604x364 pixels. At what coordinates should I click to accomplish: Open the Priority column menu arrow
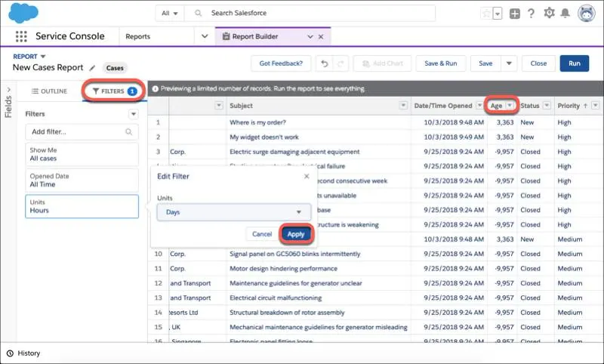pyautogui.click(x=596, y=106)
